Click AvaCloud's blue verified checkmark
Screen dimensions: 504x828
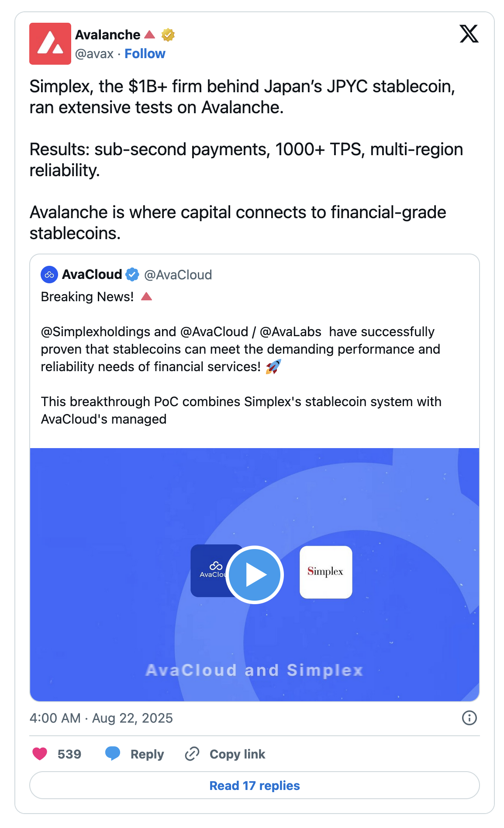click(x=132, y=275)
